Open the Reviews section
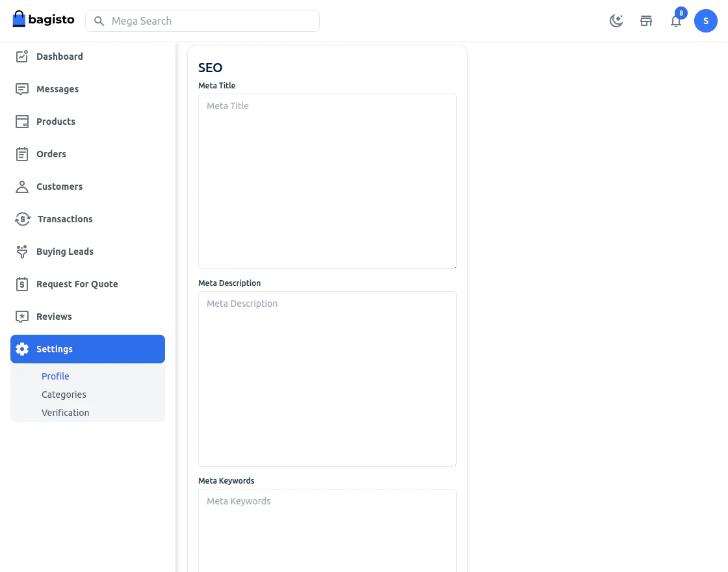 tap(54, 317)
